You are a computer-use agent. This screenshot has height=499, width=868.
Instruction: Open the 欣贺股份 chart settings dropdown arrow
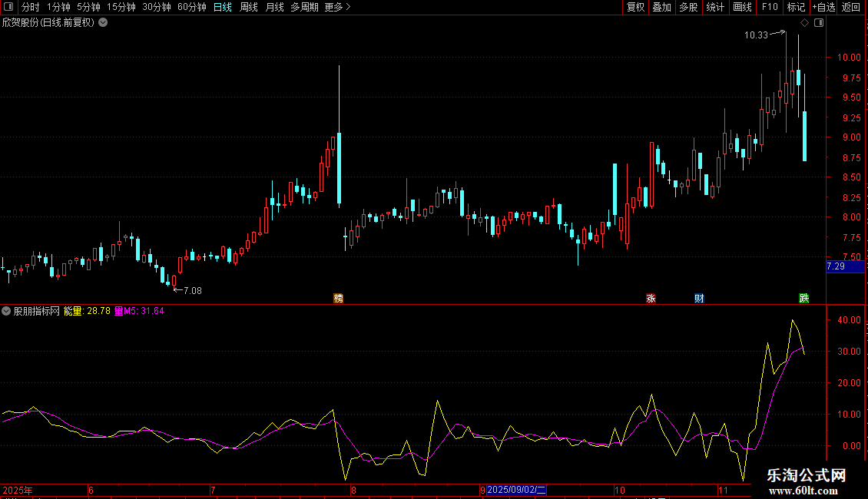103,23
